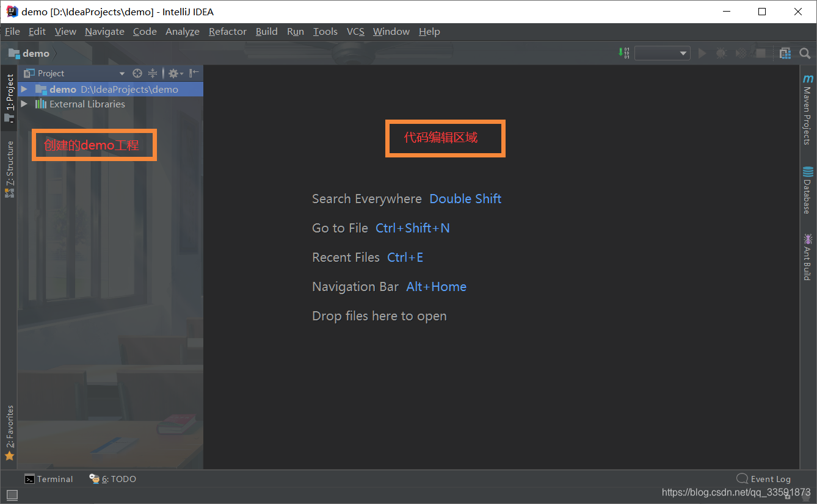Open the Maven Projects side tab
This screenshot has height=504, width=817.
coord(808,109)
